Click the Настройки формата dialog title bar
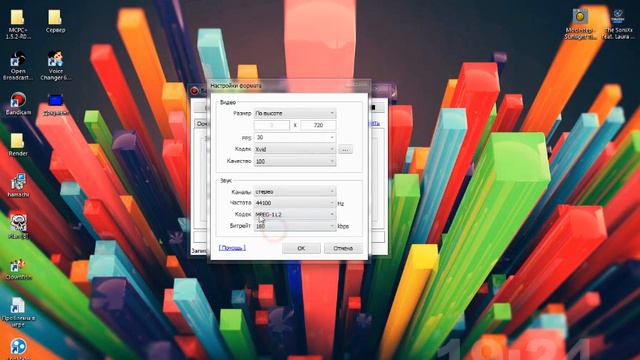Image resolution: width=640 pixels, height=360 pixels. coord(290,85)
